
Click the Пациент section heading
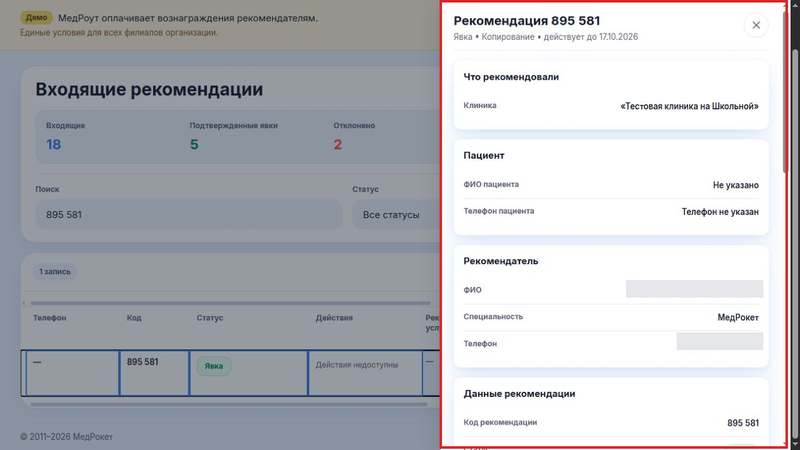484,156
